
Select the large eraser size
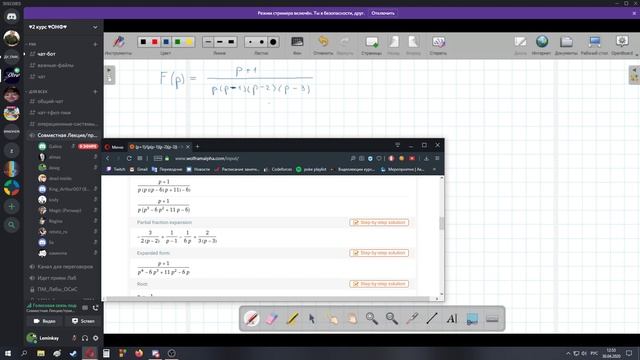273,42
